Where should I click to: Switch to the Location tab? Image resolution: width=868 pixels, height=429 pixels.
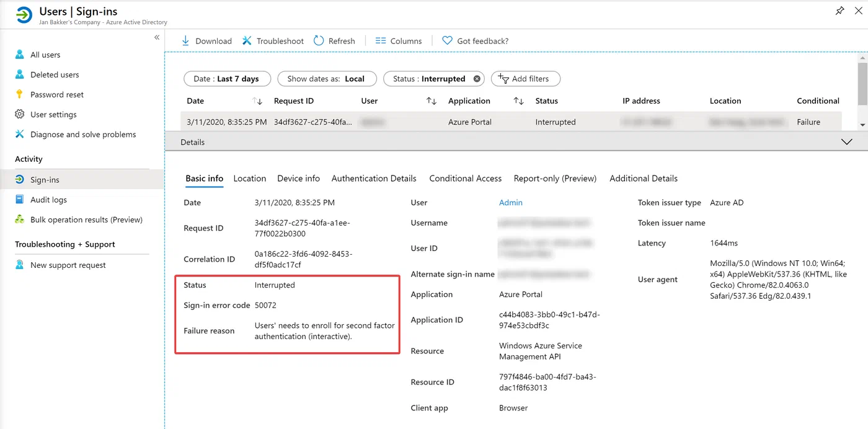click(250, 179)
